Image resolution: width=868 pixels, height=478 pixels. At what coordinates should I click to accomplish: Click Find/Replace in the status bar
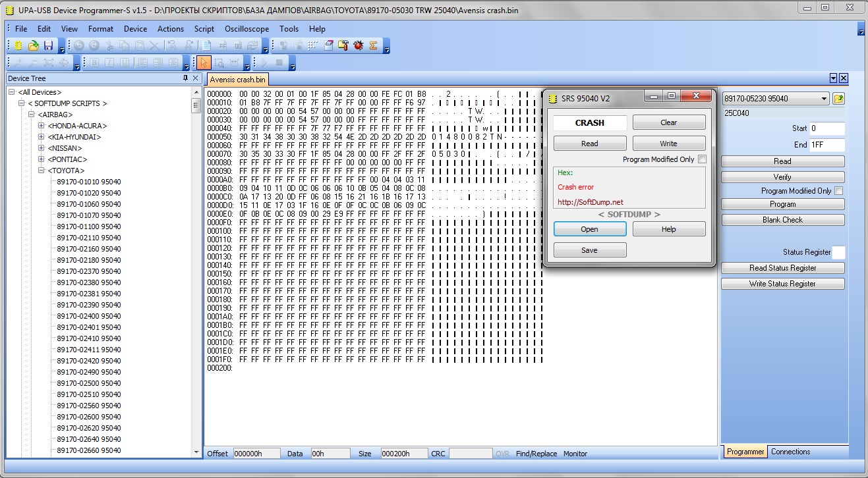[536, 454]
